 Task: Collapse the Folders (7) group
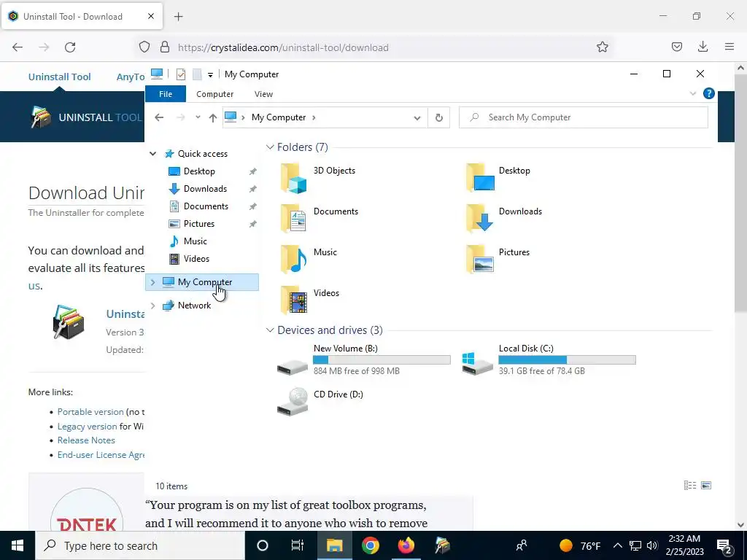270,147
